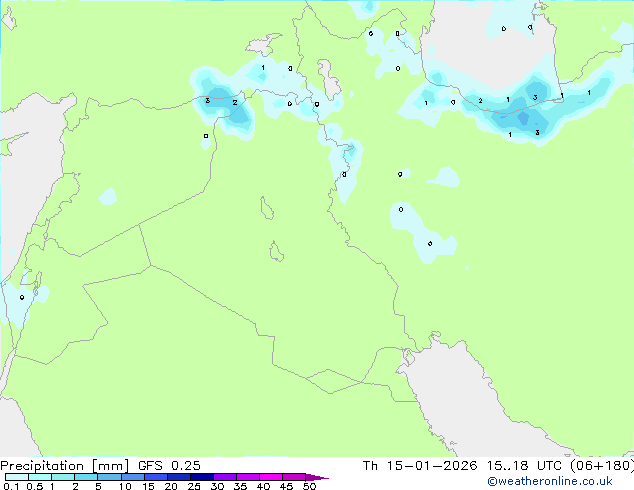
Task: Click the 5–10 mm legend color box
Action: [109, 477]
